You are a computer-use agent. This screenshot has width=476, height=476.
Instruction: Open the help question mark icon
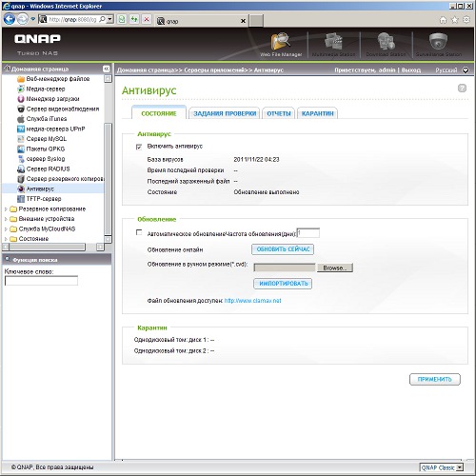click(462, 89)
